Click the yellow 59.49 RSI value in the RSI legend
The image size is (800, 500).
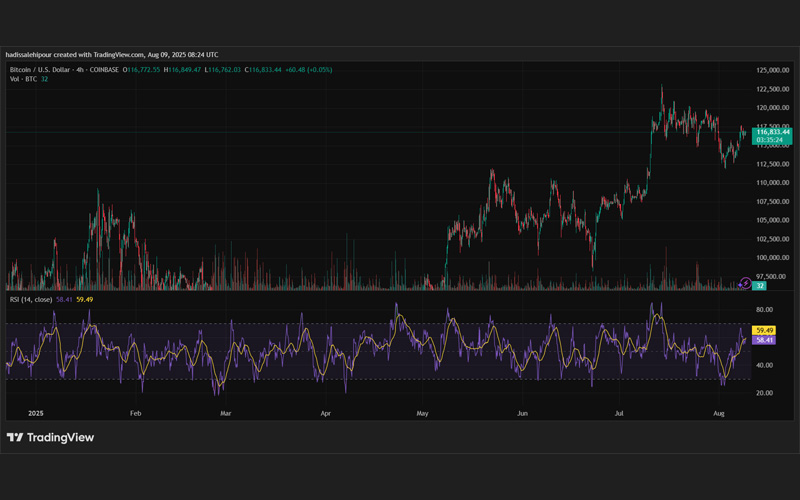85,299
